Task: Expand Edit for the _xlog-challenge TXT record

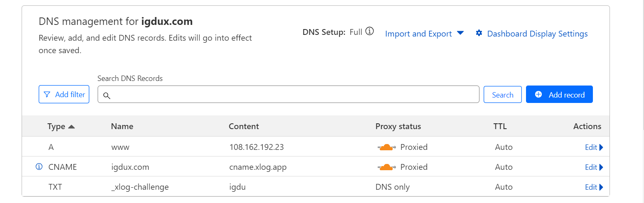Action: point(594,187)
